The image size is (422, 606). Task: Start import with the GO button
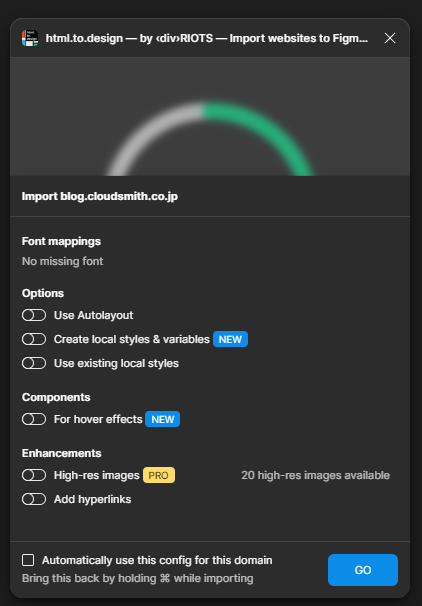pos(363,570)
